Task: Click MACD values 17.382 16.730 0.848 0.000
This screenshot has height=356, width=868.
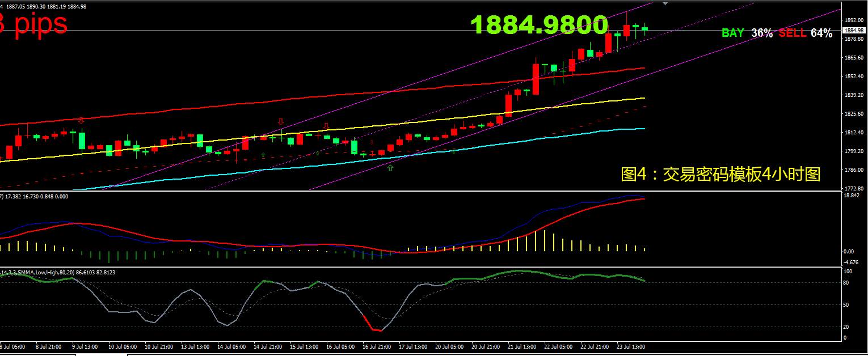Action: 37,196
